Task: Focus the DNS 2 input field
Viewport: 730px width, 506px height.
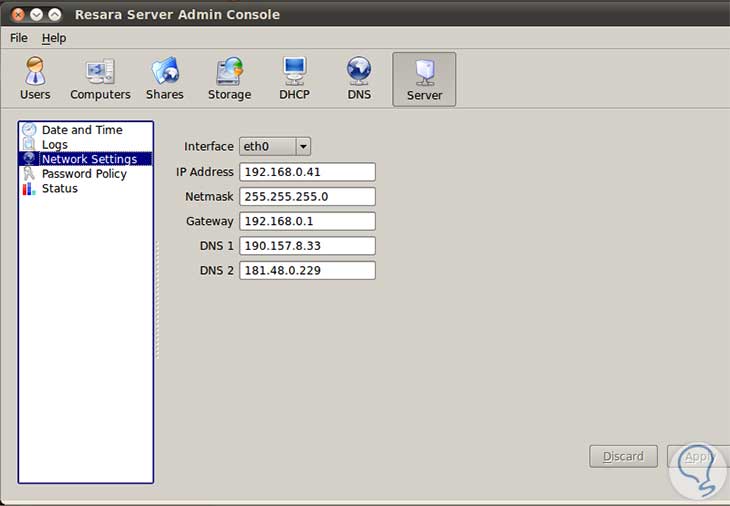Action: click(x=307, y=270)
